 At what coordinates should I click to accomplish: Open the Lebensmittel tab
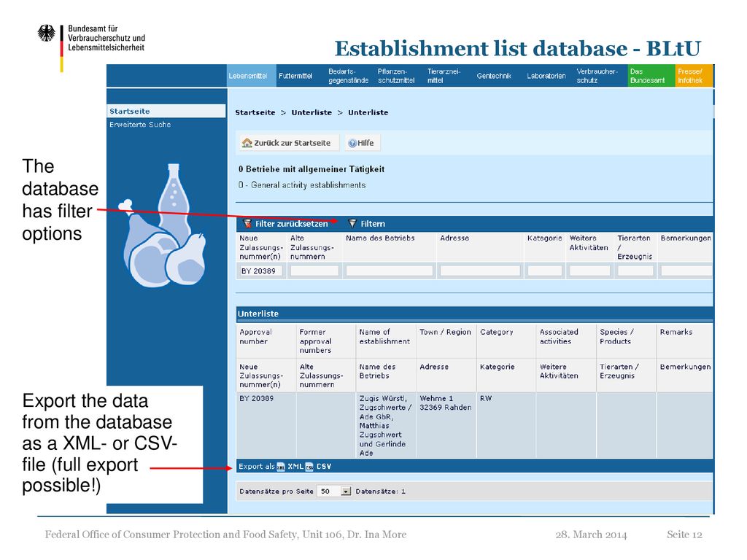pos(251,76)
